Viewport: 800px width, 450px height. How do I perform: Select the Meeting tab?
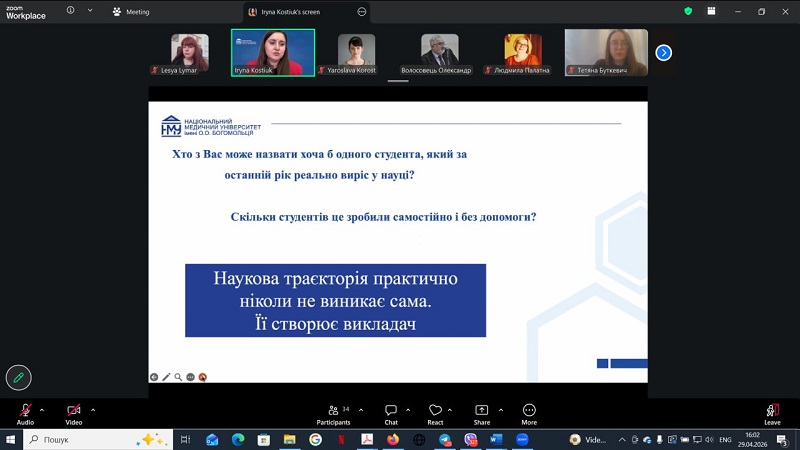point(131,12)
